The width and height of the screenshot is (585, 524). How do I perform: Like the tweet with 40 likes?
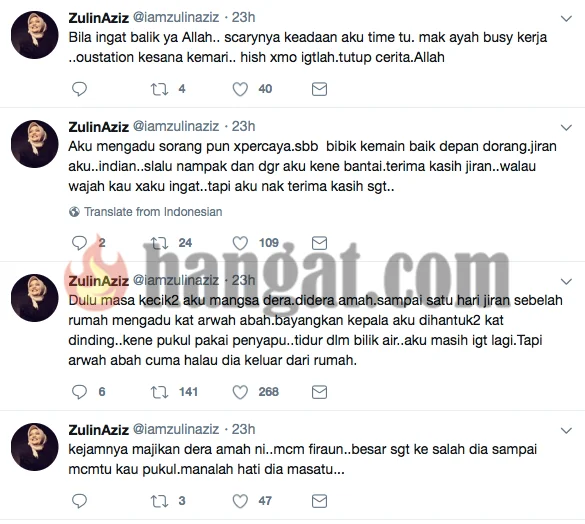tap(240, 89)
